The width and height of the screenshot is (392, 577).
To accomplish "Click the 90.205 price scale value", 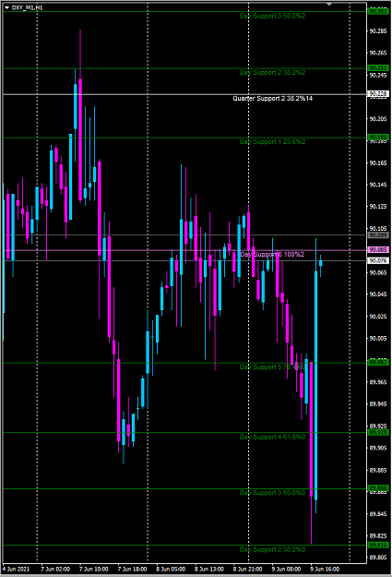I will [378, 119].
